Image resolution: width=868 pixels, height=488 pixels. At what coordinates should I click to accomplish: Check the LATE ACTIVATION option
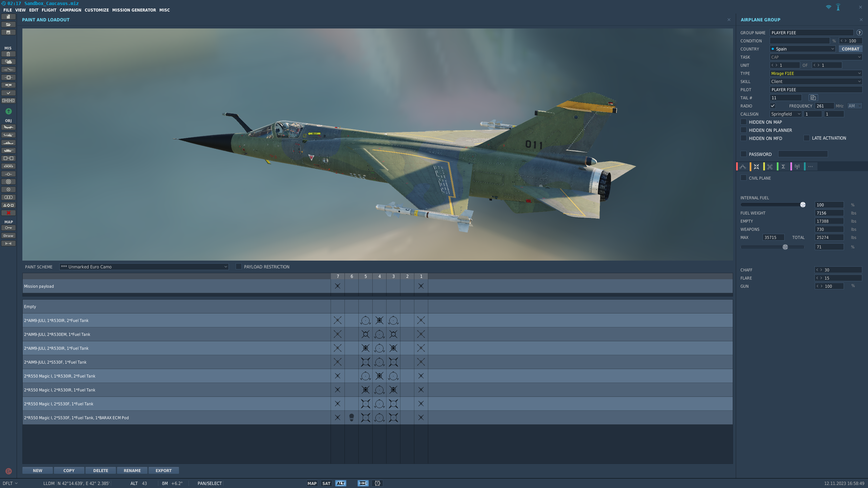(807, 138)
